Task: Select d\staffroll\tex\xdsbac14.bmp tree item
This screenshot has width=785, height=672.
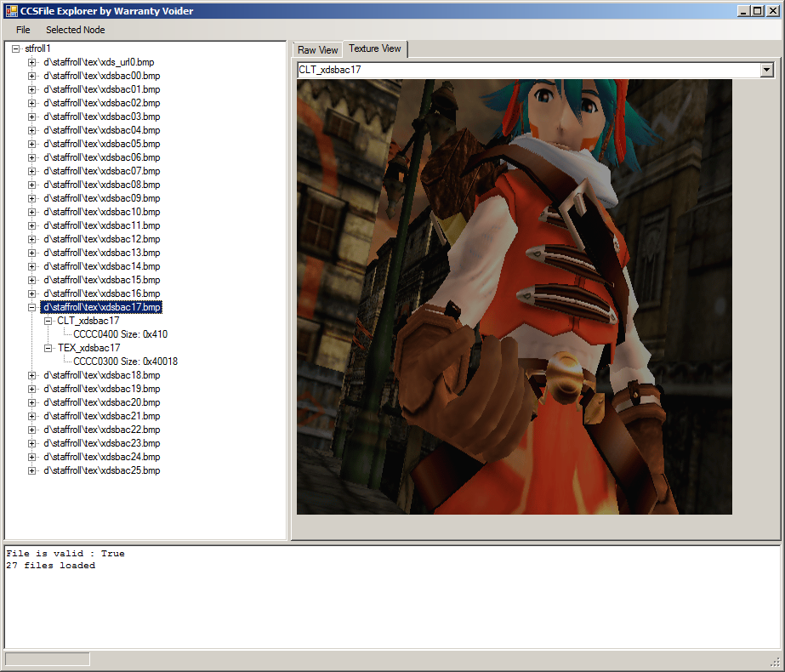Action: point(101,266)
